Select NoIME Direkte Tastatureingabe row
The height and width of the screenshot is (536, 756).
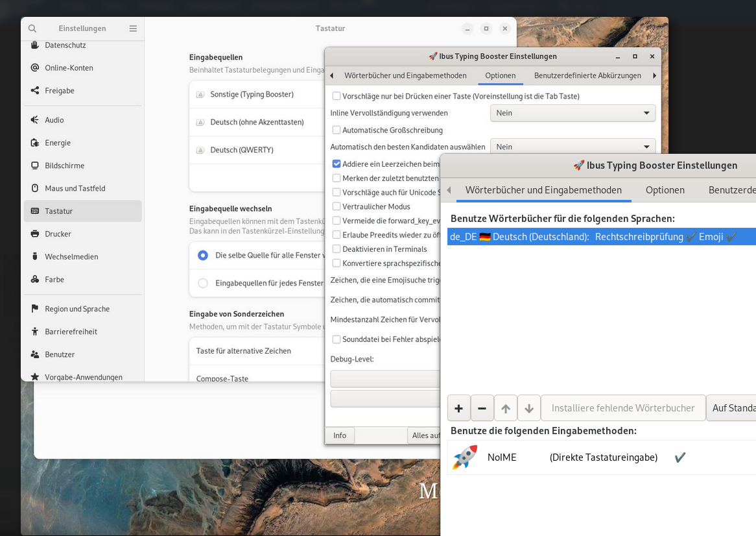pyautogui.click(x=602, y=457)
